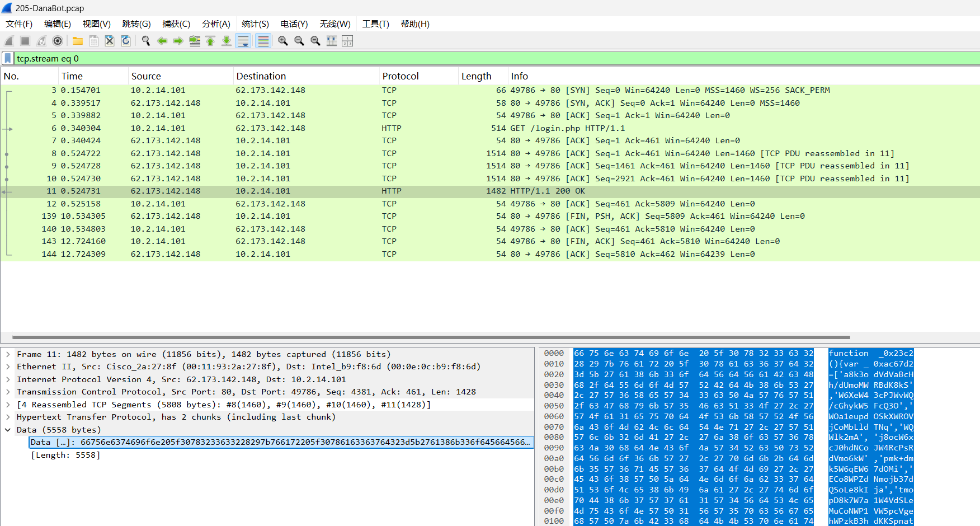
Task: Zoom out on packet text
Action: point(299,41)
